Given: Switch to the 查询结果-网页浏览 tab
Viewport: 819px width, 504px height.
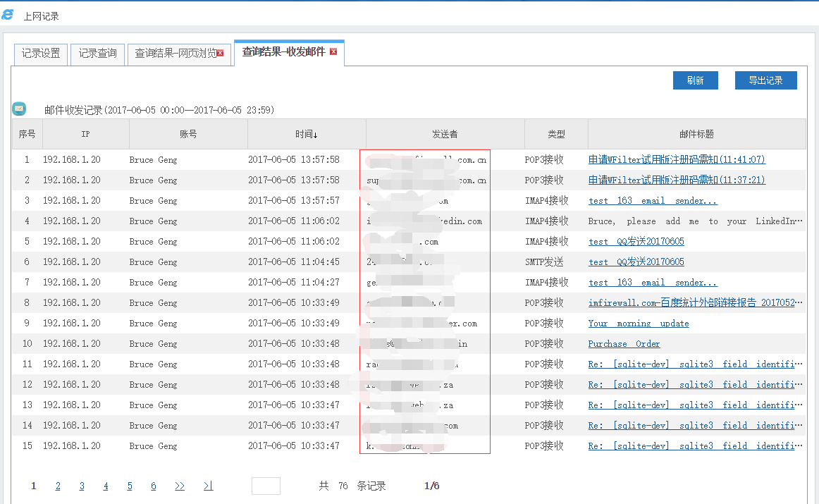Looking at the screenshot, I should coord(175,54).
